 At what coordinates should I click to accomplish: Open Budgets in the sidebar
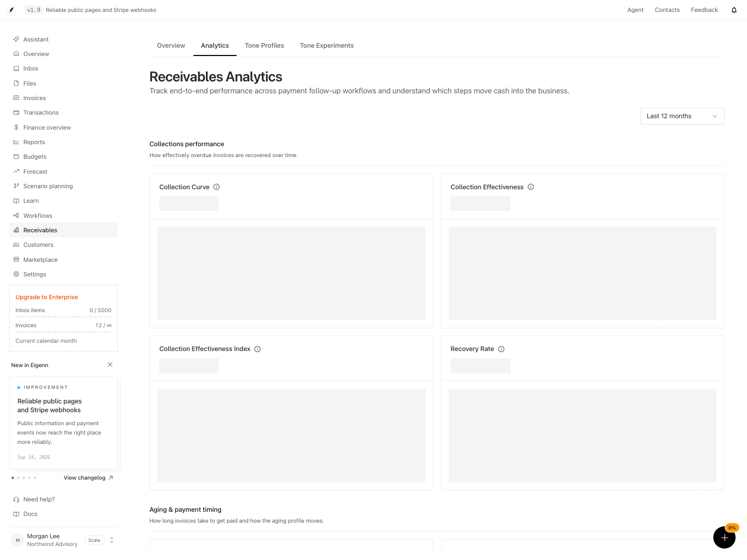click(x=63, y=157)
